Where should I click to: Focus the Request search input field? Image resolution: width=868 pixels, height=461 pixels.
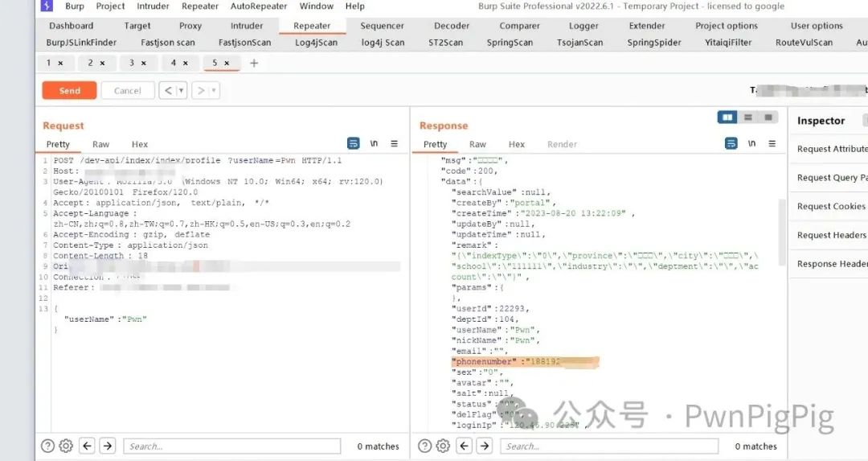click(232, 446)
